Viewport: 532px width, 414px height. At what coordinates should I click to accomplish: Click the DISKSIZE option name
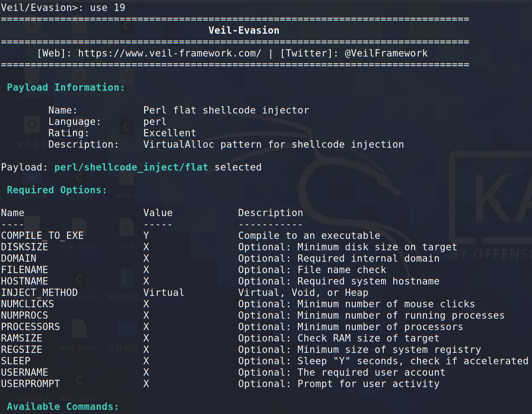pyautogui.click(x=24, y=247)
